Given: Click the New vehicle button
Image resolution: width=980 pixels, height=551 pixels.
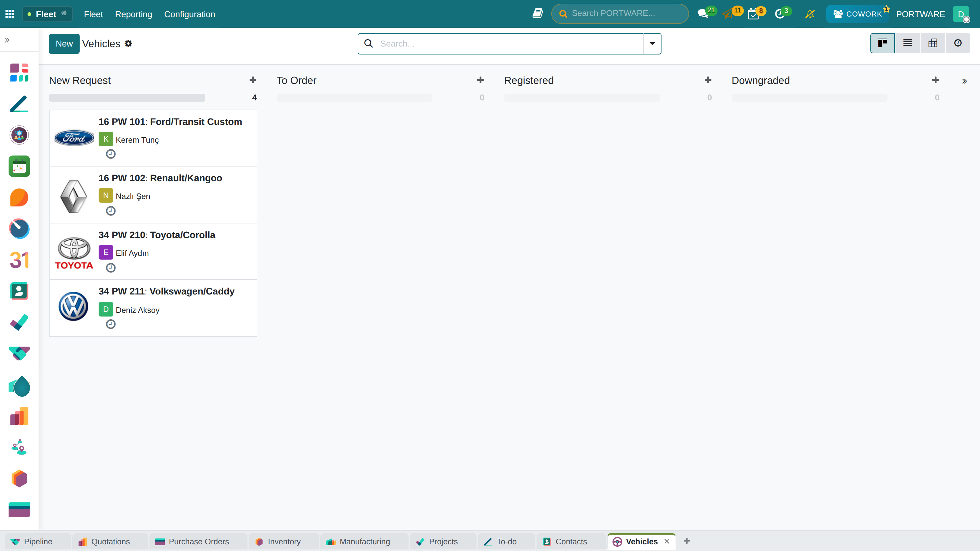Looking at the screenshot, I should point(64,43).
